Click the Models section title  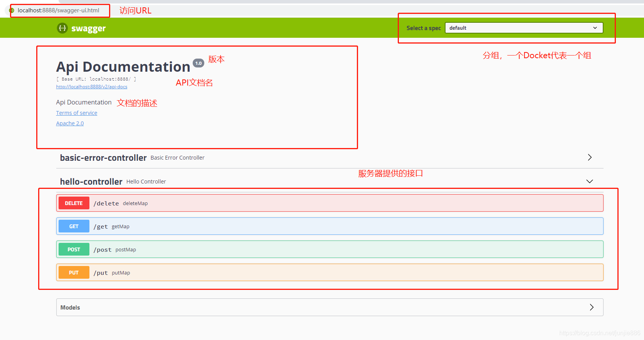[70, 307]
